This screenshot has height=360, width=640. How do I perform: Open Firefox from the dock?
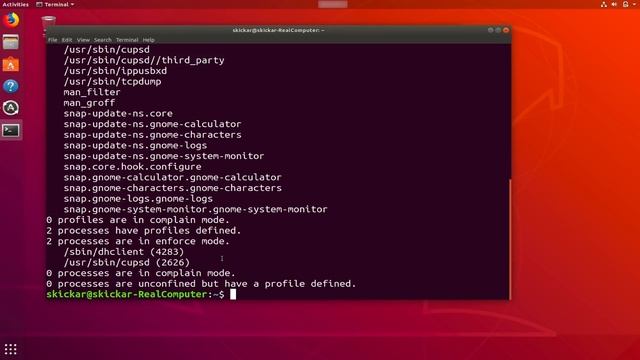(11, 20)
